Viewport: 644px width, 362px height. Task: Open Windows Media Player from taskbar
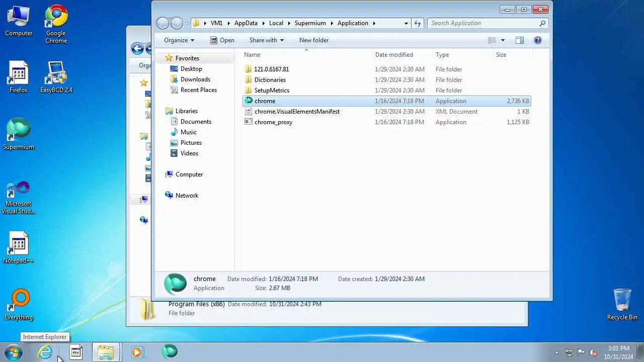[x=136, y=352]
